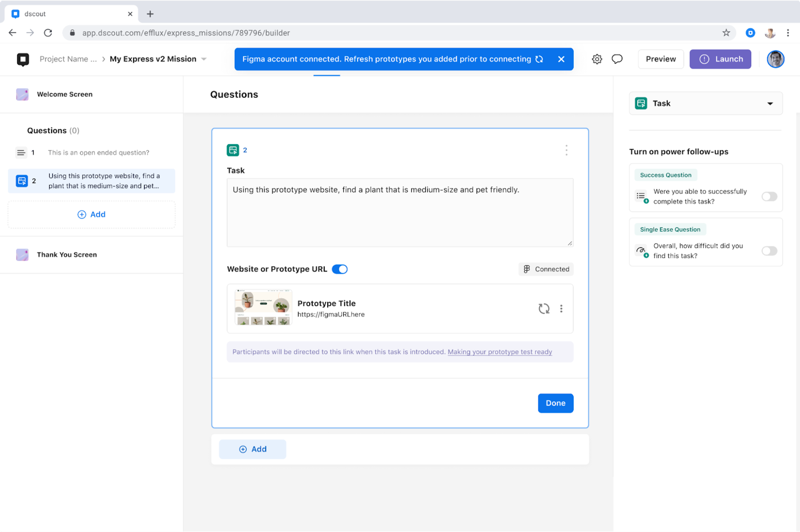Open mission settings gear icon
The height and width of the screenshot is (532, 800).
click(x=597, y=59)
